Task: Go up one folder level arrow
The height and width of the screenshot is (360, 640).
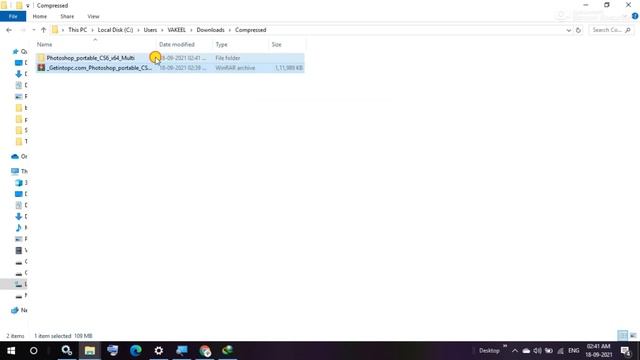Action: pos(43,30)
